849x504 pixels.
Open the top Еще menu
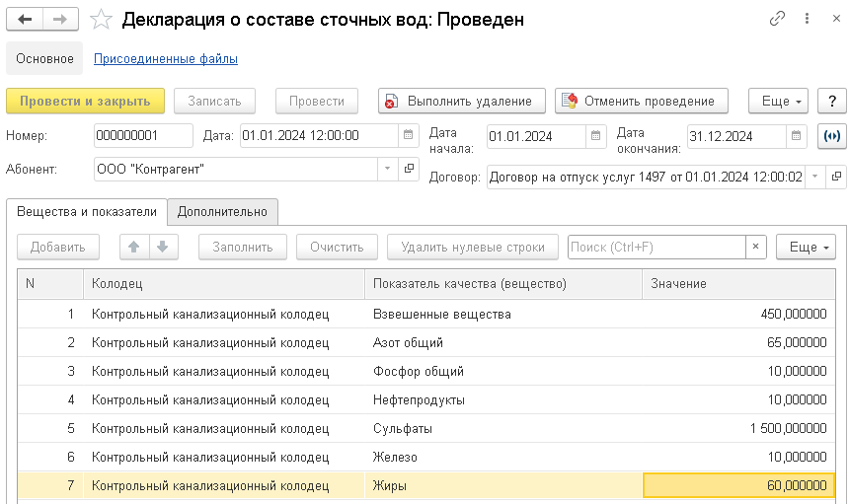click(778, 101)
